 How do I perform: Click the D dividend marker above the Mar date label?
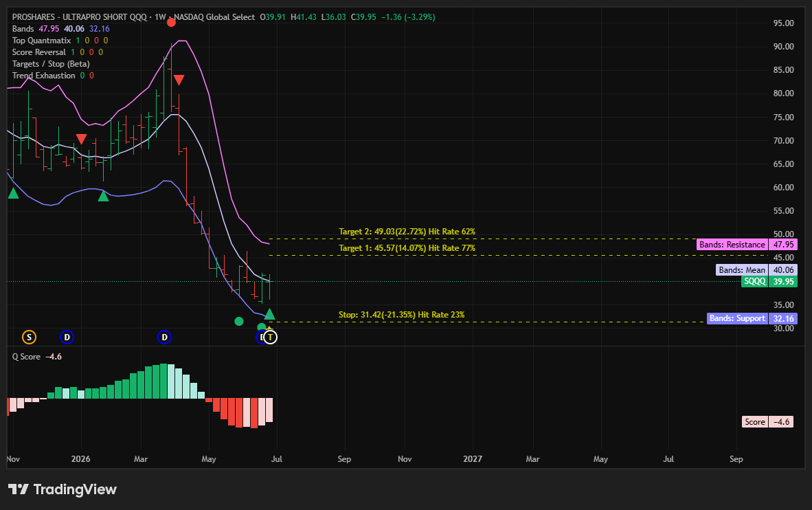pyautogui.click(x=164, y=337)
